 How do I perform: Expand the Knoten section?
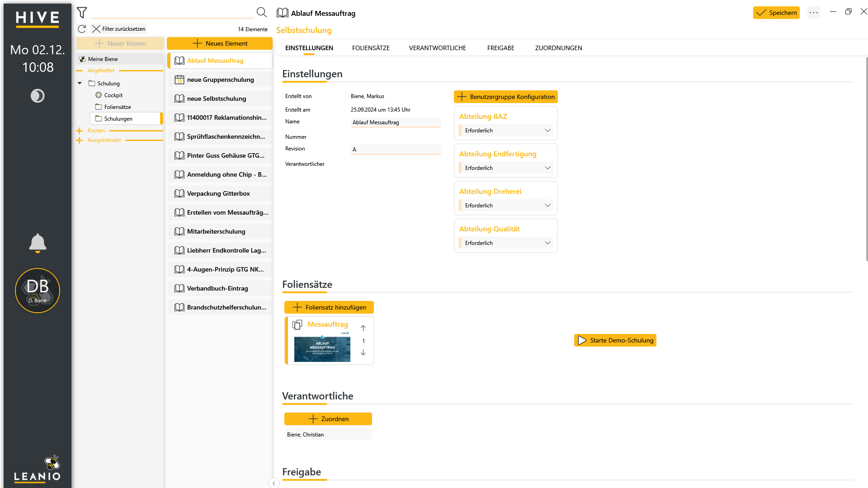pos(80,131)
